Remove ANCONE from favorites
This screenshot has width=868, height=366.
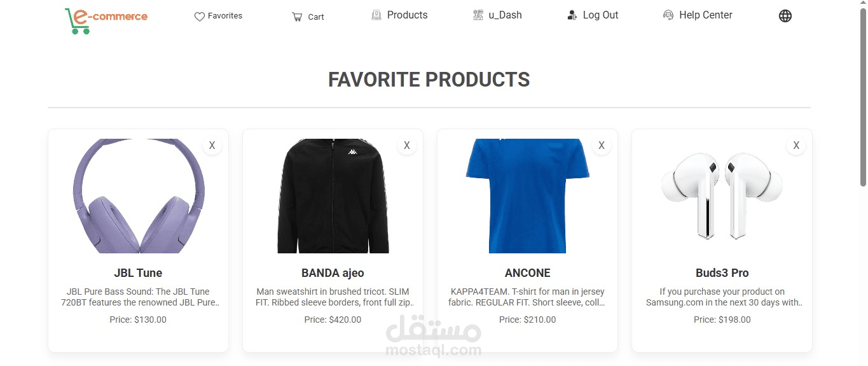click(x=601, y=146)
